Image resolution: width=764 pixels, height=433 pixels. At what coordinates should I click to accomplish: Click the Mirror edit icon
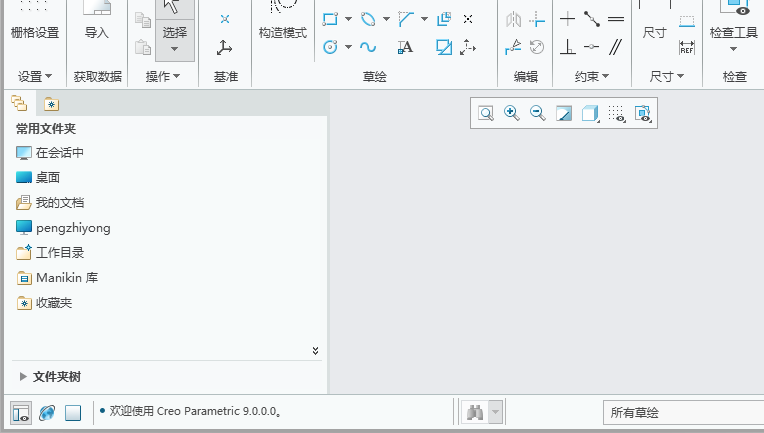pos(514,19)
